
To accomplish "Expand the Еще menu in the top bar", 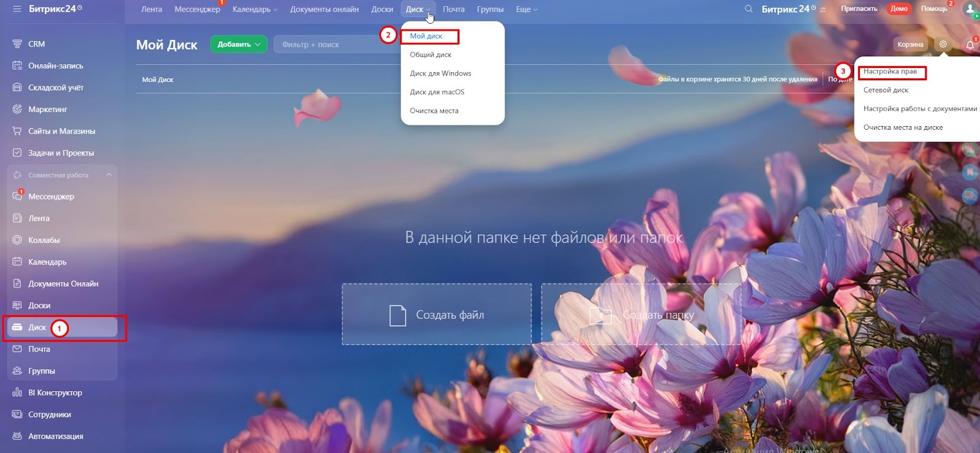I will tap(526, 9).
